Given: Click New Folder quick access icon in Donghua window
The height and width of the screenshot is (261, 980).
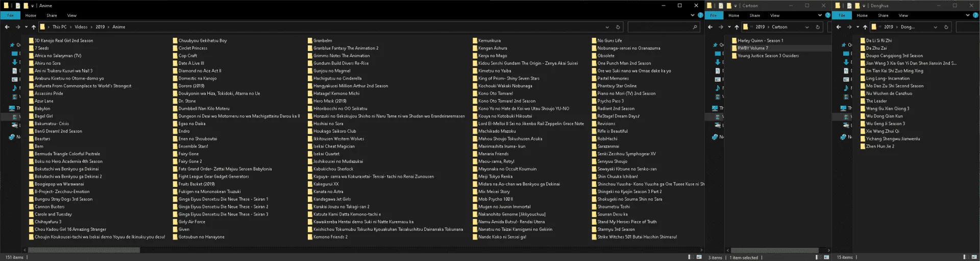Looking at the screenshot, I should [857, 6].
